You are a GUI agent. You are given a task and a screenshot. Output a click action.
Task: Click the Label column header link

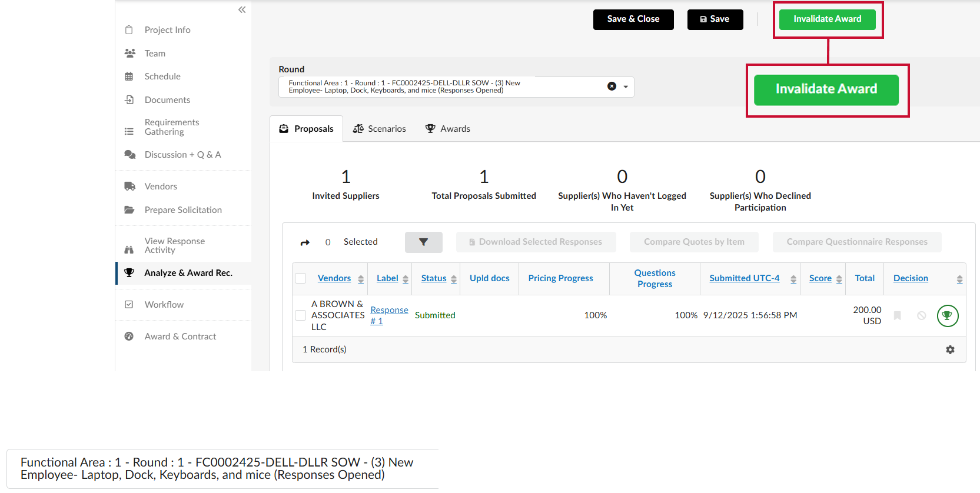tap(387, 278)
